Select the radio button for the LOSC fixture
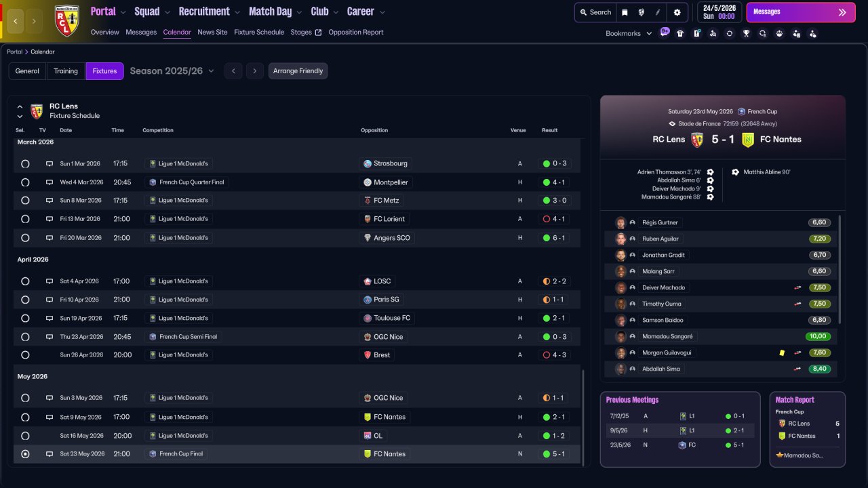The width and height of the screenshot is (868, 488). [x=25, y=281]
